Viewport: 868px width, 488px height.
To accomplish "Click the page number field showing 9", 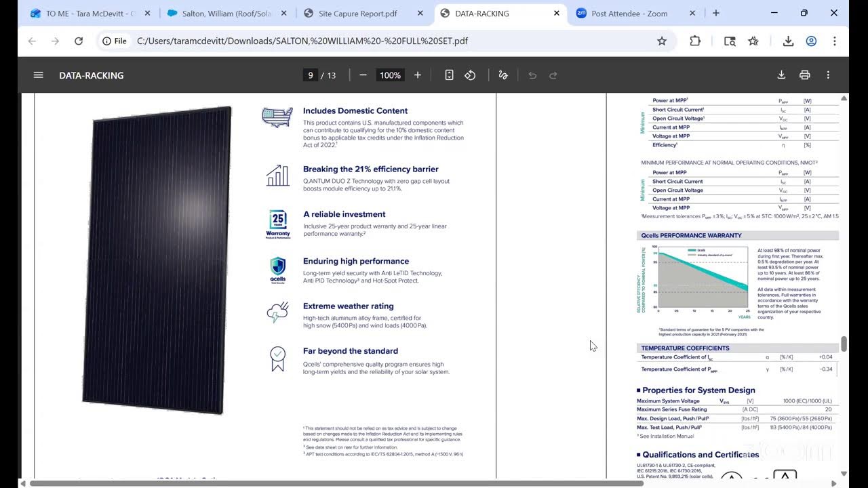I will tap(311, 75).
